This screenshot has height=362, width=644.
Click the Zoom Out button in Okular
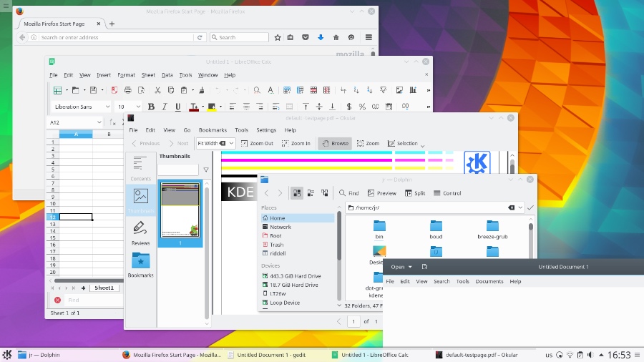(x=256, y=143)
